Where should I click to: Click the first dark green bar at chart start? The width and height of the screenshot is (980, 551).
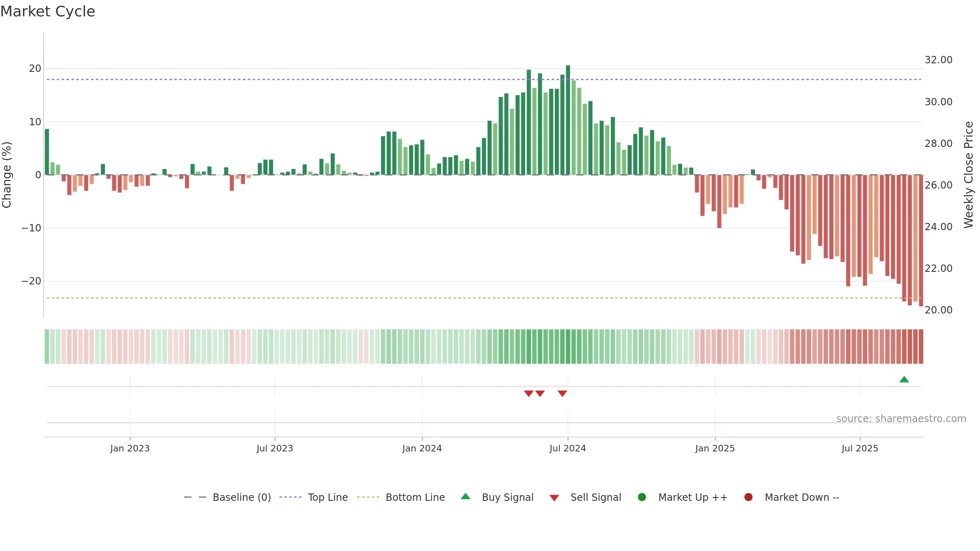[x=47, y=152]
